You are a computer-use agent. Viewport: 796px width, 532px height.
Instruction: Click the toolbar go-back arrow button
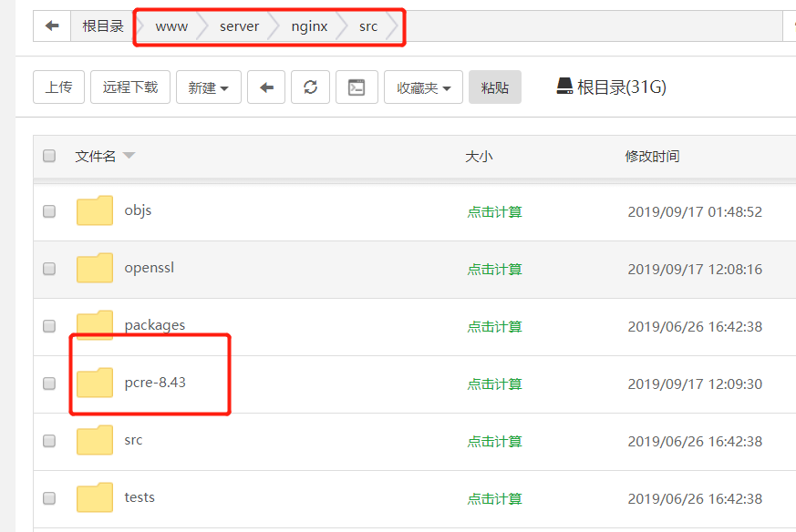point(266,87)
